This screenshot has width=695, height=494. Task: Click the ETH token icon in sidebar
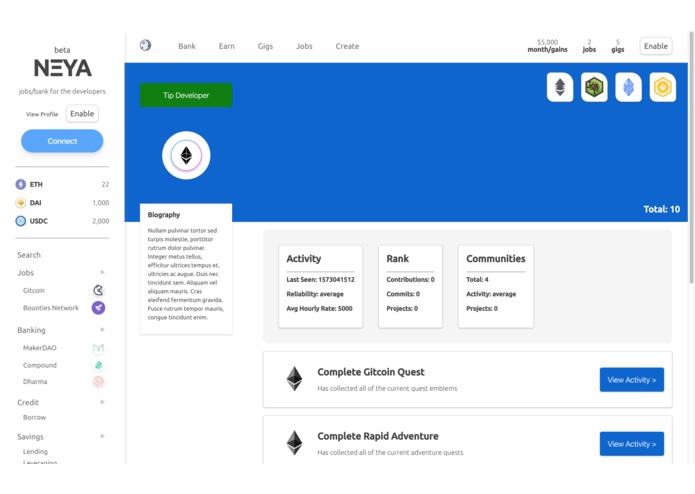tap(20, 184)
